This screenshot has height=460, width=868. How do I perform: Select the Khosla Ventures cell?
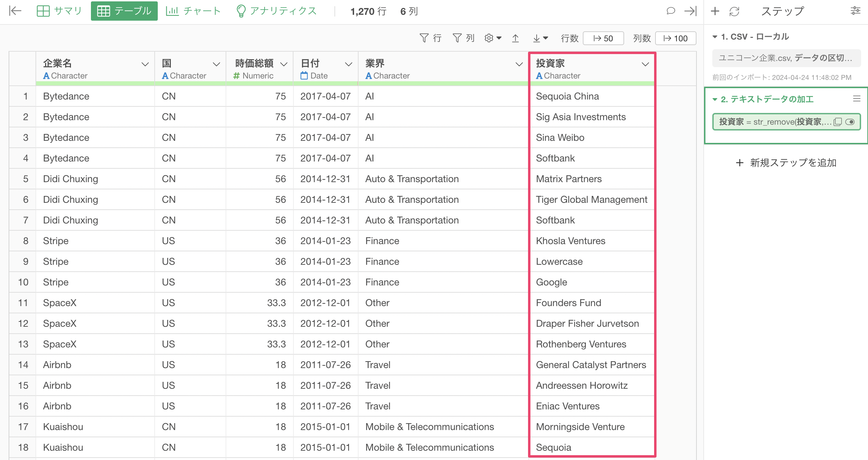(x=591, y=241)
